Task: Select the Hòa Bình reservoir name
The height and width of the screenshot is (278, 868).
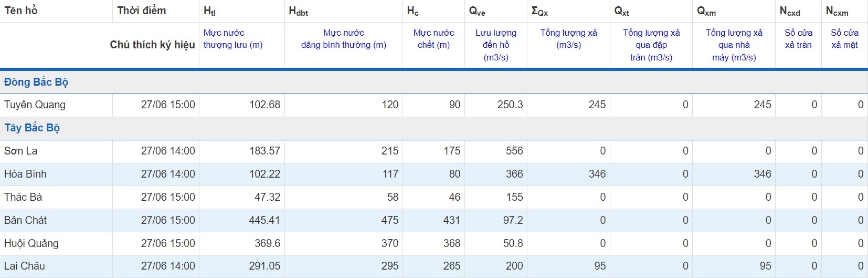Action: click(25, 174)
